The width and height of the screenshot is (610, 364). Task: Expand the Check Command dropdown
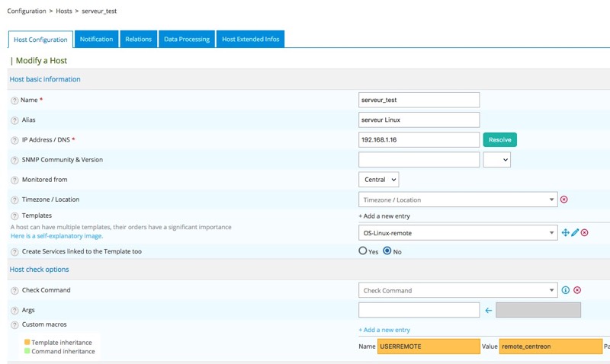(x=457, y=290)
